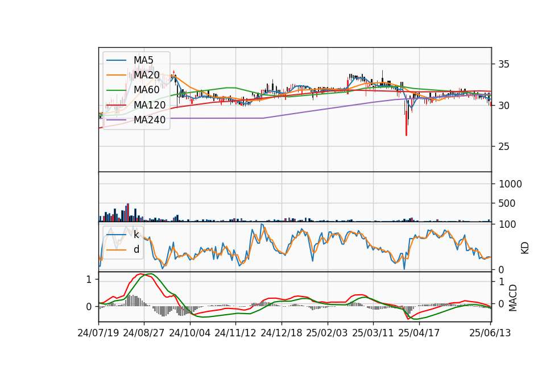The width and height of the screenshot is (546, 392).
Task: Click the KD axis value 100
Action: [x=507, y=224]
